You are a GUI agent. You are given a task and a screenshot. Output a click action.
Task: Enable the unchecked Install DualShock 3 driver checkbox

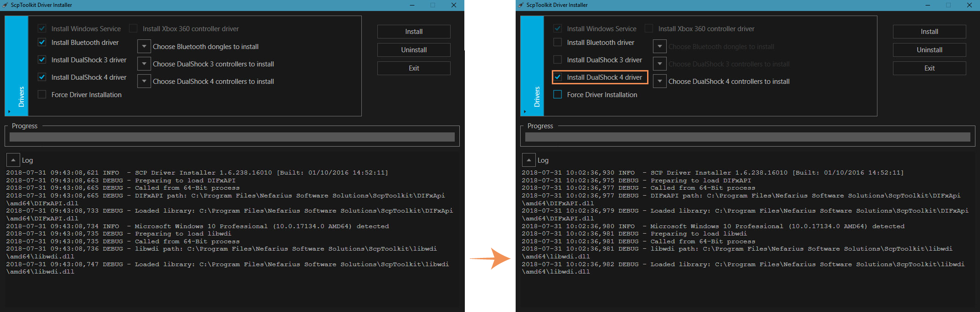558,60
